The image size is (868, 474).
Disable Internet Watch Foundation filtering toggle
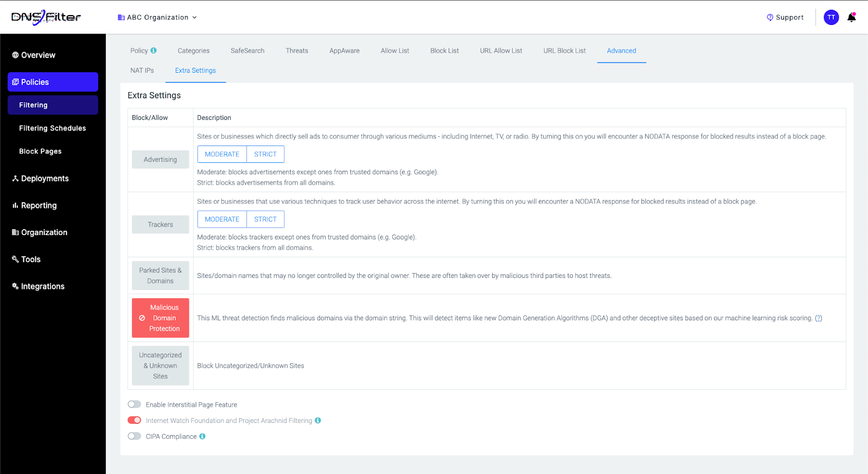[x=134, y=420]
